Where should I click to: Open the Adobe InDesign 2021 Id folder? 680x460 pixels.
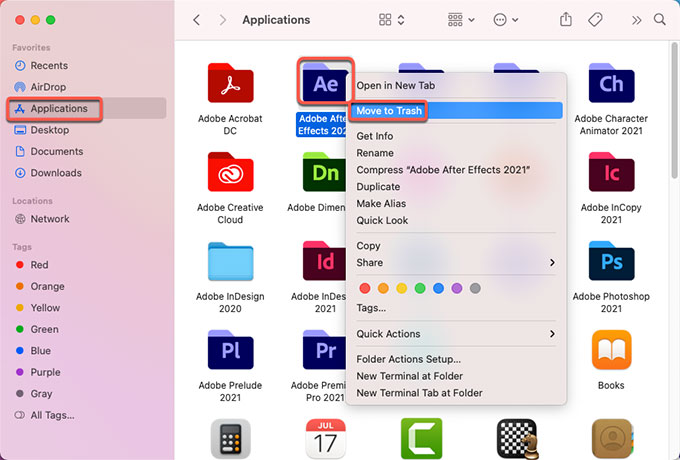(x=324, y=261)
